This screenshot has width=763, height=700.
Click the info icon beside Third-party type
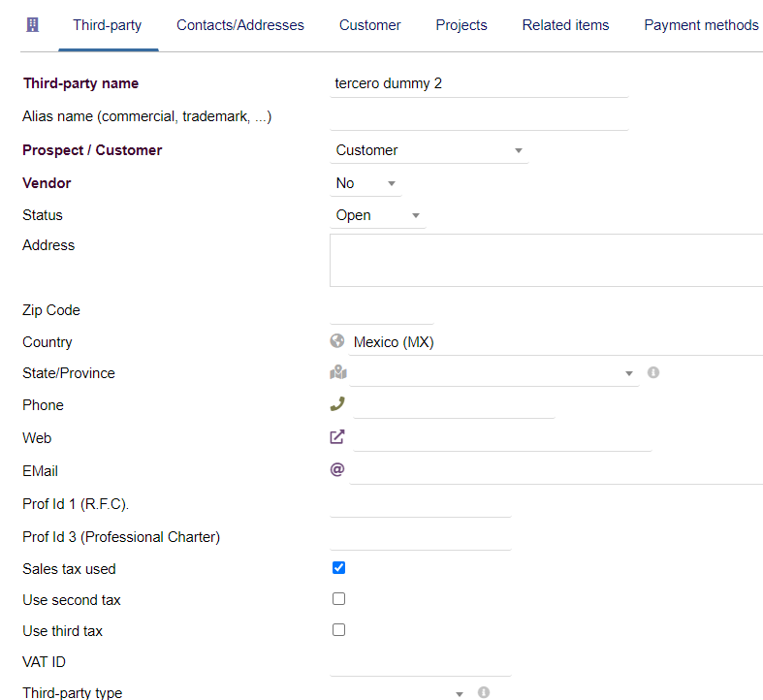tap(483, 692)
